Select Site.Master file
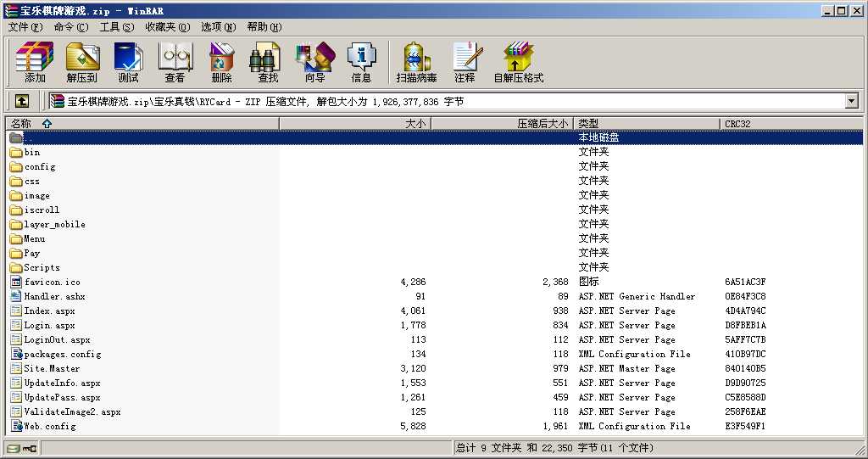This screenshot has width=868, height=459. (46, 368)
